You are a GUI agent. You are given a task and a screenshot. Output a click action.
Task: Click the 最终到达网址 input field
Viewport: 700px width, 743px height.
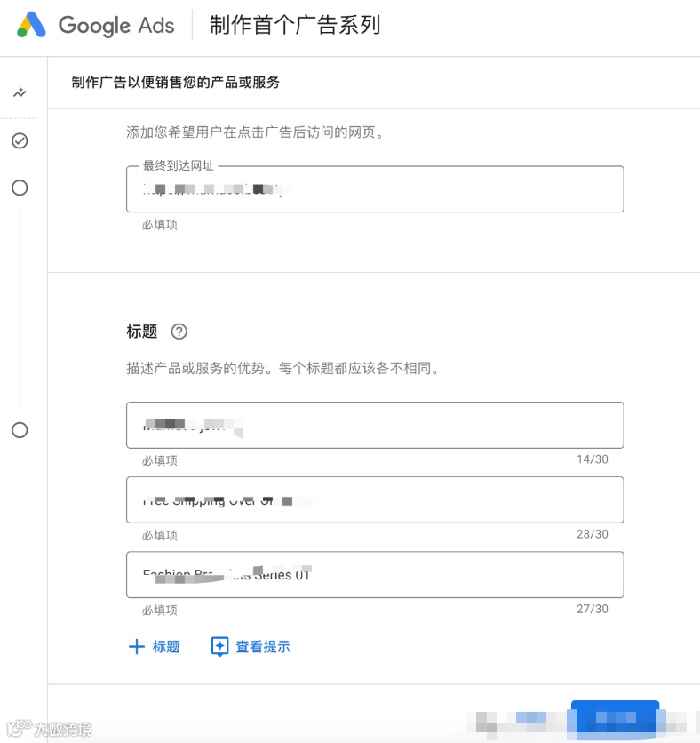point(375,189)
